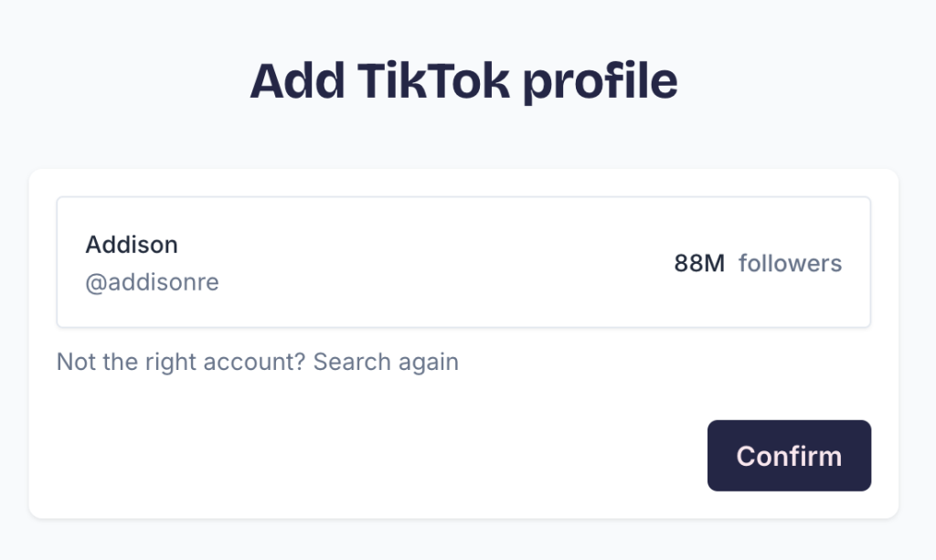The image size is (936, 560).
Task: Open search again to find another account
Action: pos(386,362)
